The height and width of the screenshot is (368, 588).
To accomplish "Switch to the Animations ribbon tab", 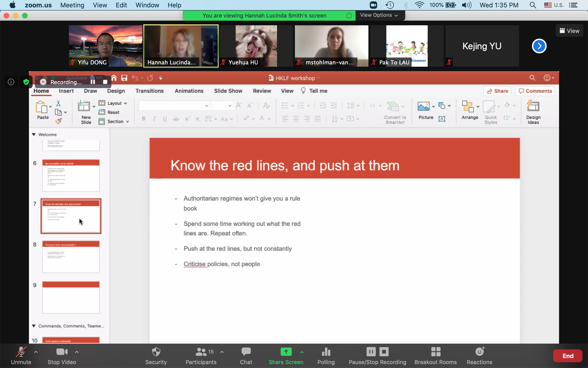I will pyautogui.click(x=189, y=91).
